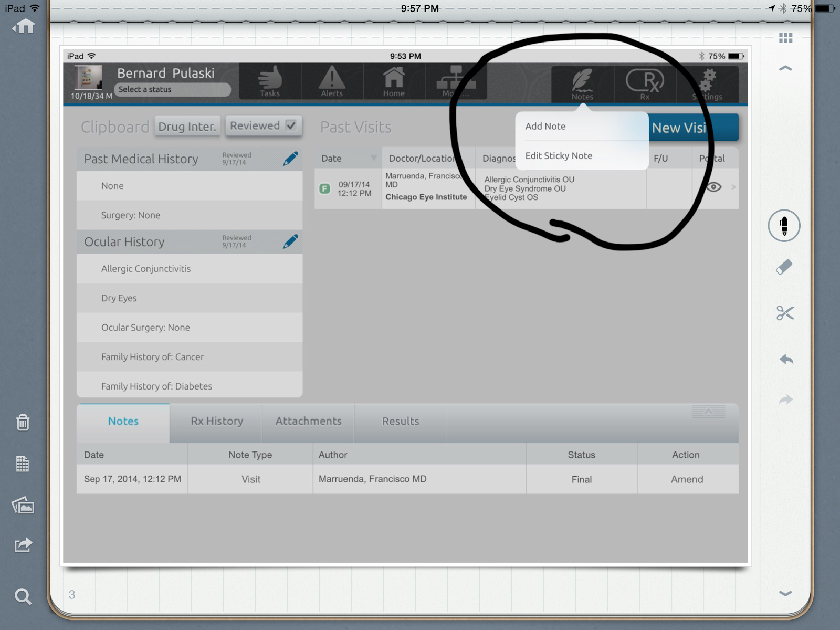Go to next page with down chevron
This screenshot has height=630, width=840.
click(x=785, y=594)
